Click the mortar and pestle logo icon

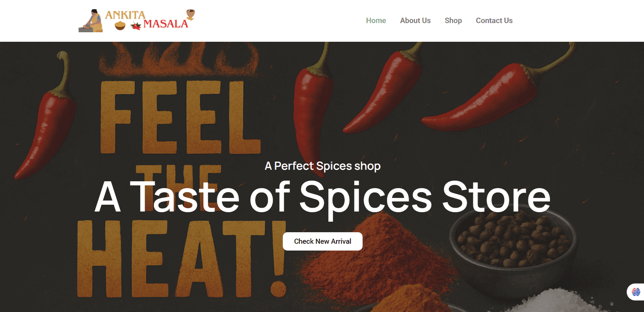coord(191,15)
